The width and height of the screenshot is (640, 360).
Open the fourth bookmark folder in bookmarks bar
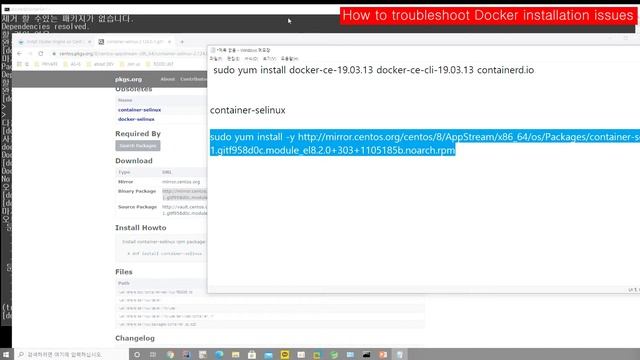[130, 64]
